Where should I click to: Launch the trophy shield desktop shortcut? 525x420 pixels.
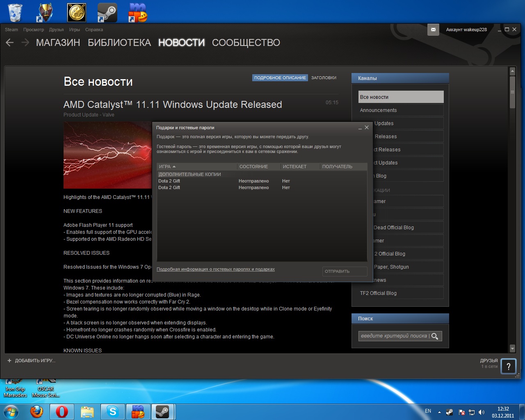(45, 13)
